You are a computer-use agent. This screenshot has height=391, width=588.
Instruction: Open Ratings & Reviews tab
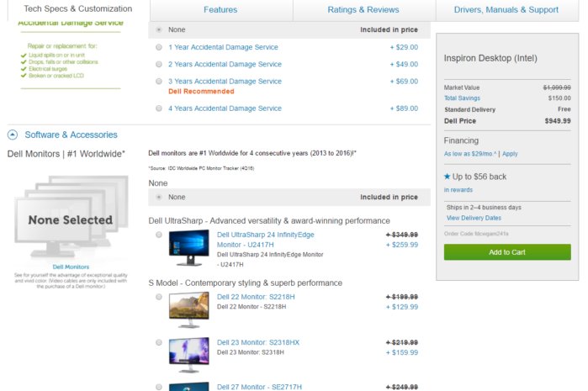pyautogui.click(x=363, y=10)
